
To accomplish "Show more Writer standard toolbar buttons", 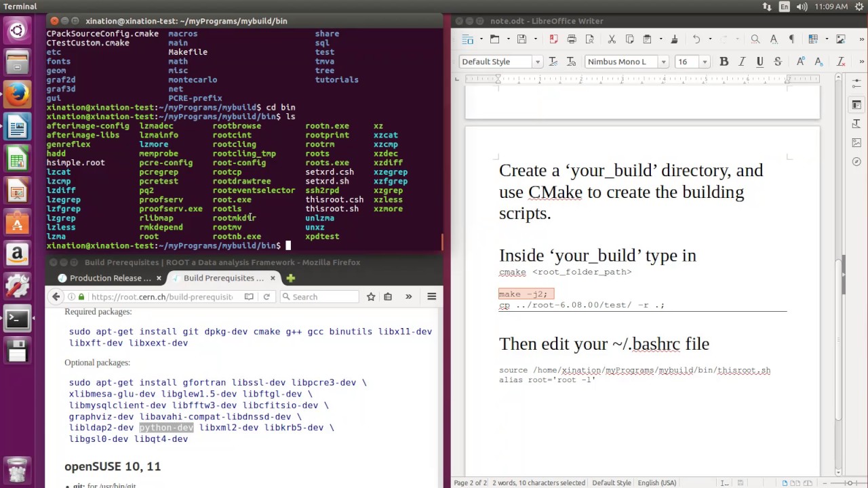I will 861,39.
